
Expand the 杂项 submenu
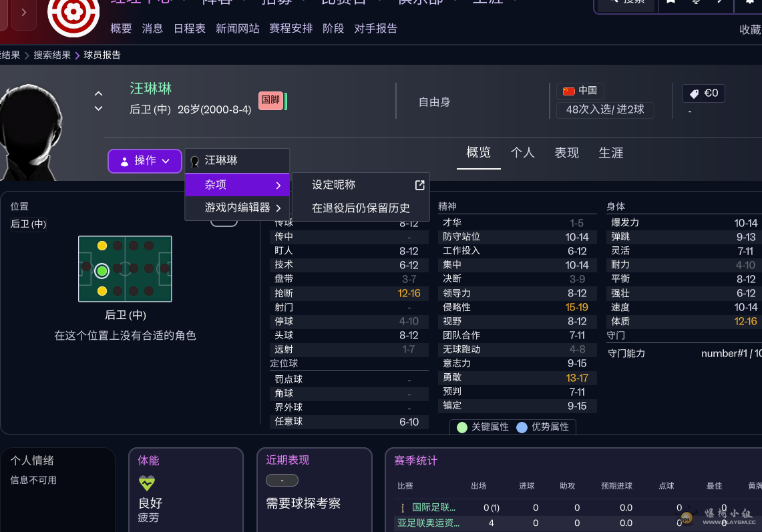pyautogui.click(x=237, y=185)
